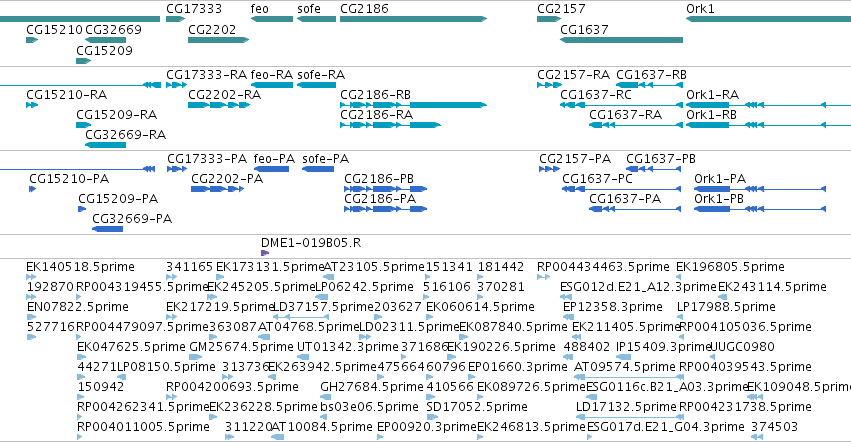
Task: Select the Ork1-RA transcript
Action: [x=769, y=105]
